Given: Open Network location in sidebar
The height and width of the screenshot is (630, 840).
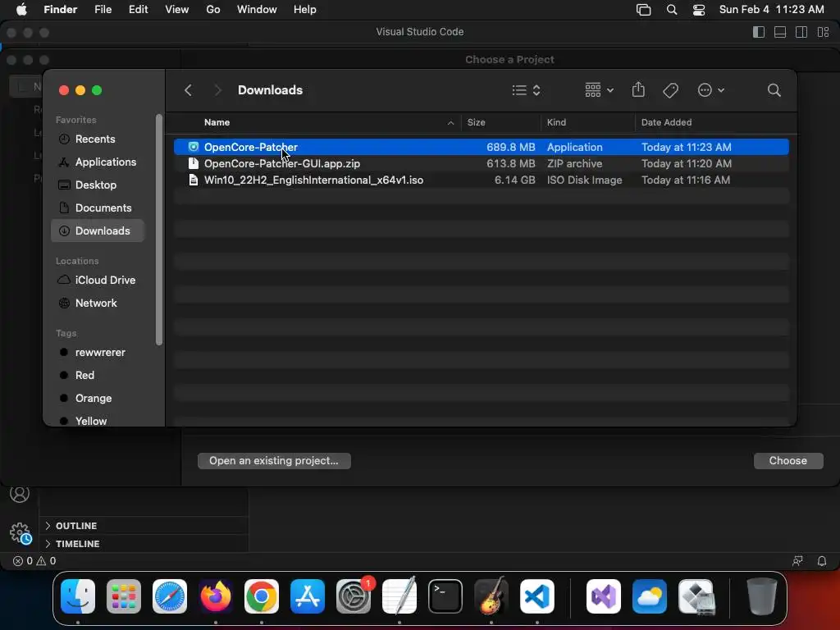Looking at the screenshot, I should point(96,304).
